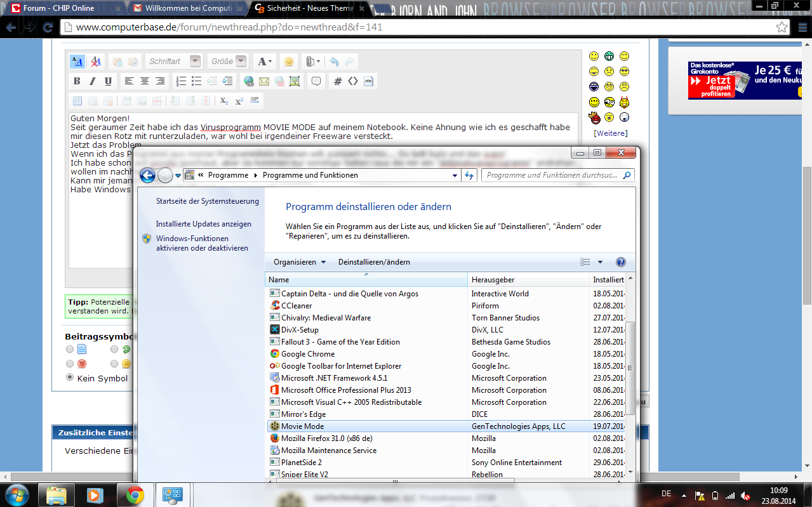812x507 pixels.
Task: Increase indent in forum editor
Action: (x=228, y=81)
